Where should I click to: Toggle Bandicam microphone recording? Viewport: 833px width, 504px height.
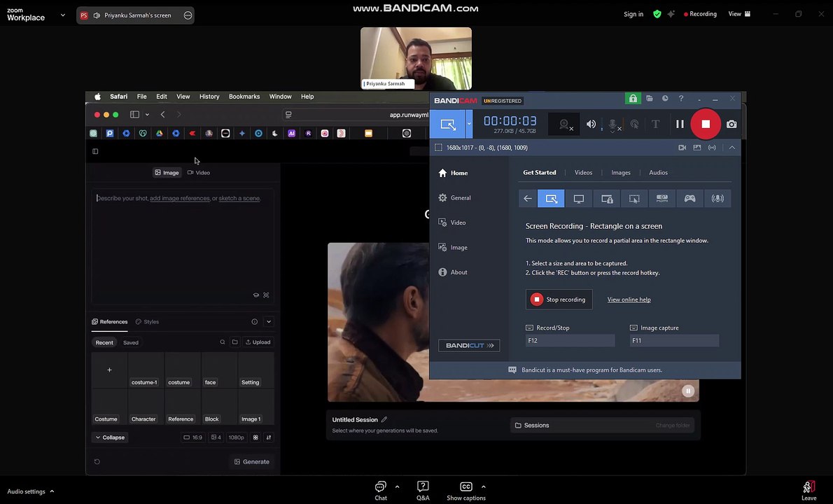(613, 125)
